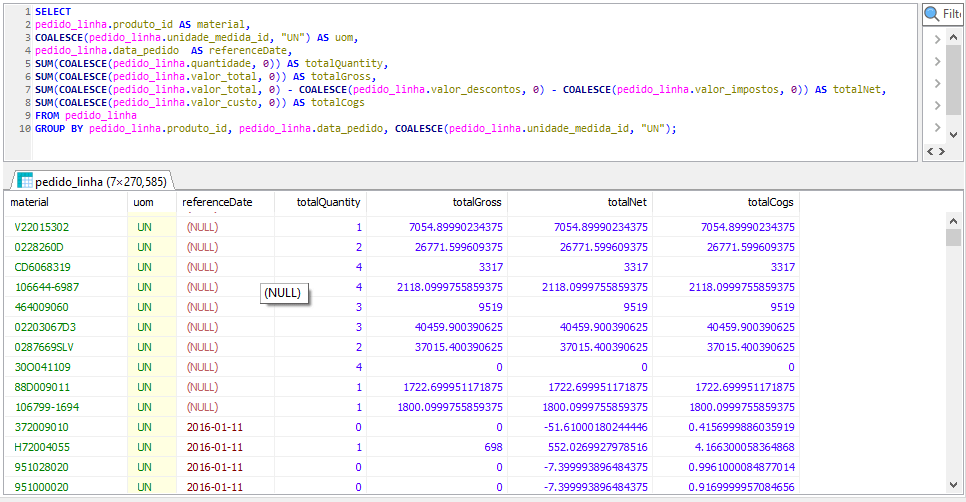Click the magnifier icon in the filter box
Image resolution: width=966 pixels, height=502 pixels.
[932, 14]
